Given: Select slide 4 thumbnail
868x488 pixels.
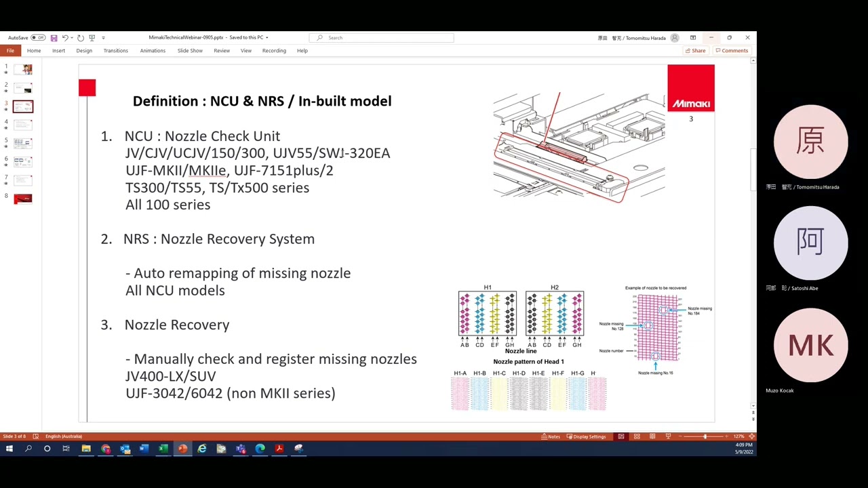Looking at the screenshot, I should point(23,125).
